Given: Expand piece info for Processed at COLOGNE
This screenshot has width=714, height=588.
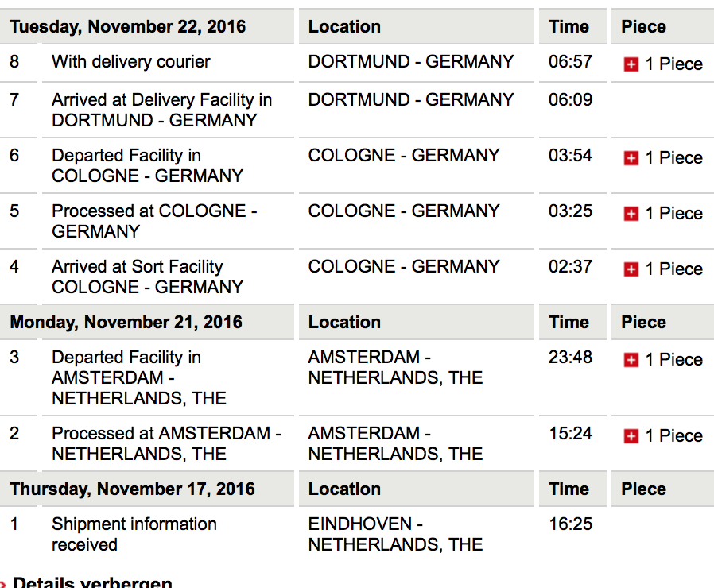Looking at the screenshot, I should 631,215.
